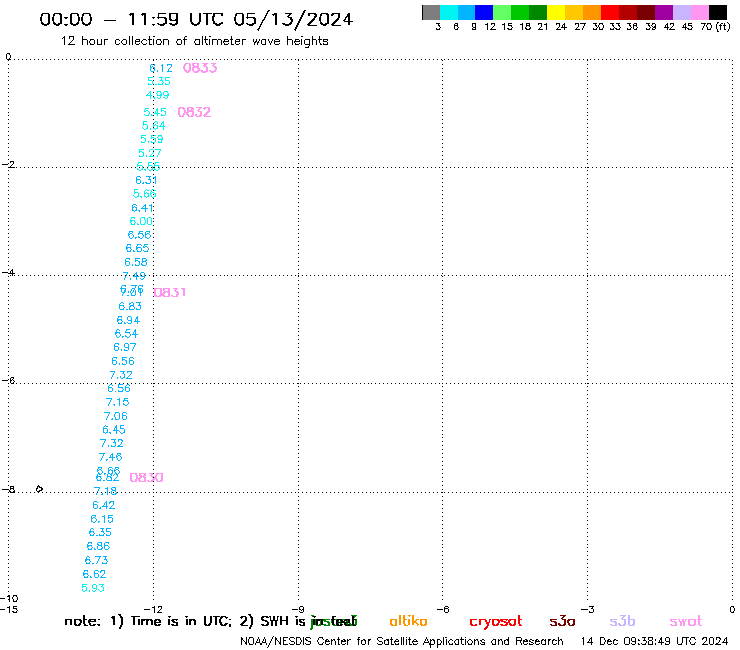
Task: Pick the reading '7.49'
Action: [x=134, y=276]
